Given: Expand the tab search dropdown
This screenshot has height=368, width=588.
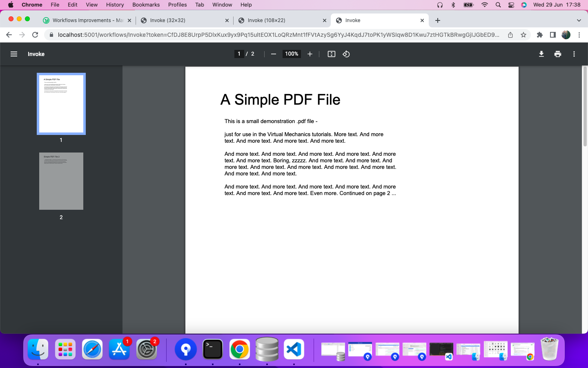Looking at the screenshot, I should (579, 20).
